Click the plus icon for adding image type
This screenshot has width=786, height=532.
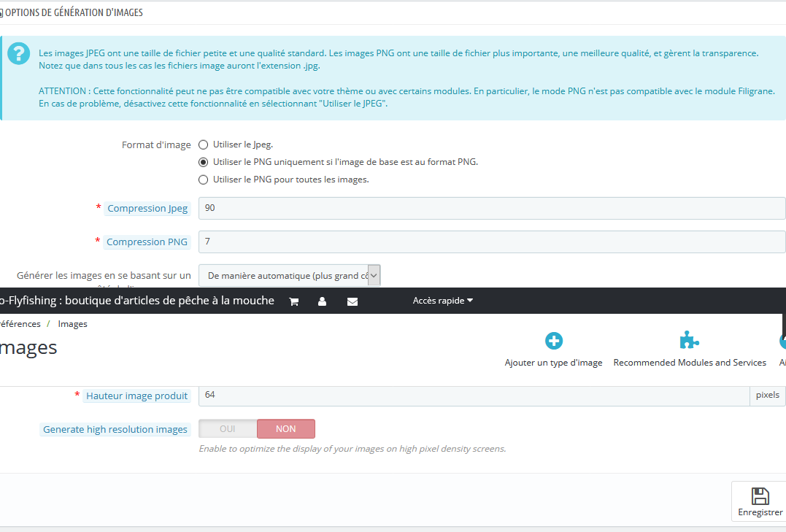(x=554, y=341)
